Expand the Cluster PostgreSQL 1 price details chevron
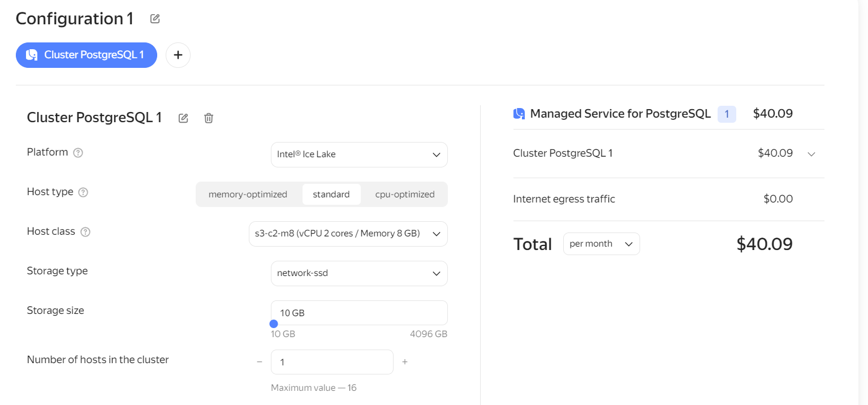The image size is (868, 405). [811, 154]
